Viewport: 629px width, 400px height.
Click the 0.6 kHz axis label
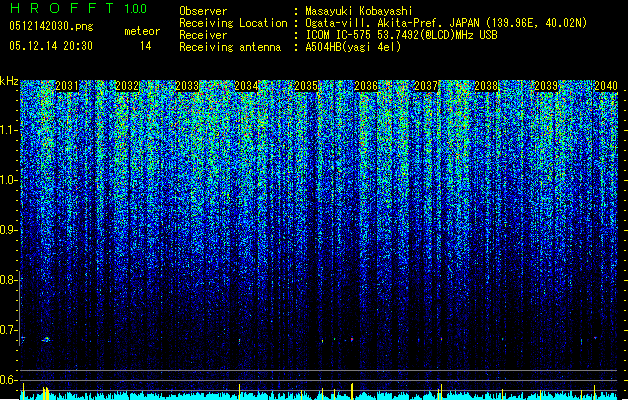[9, 380]
